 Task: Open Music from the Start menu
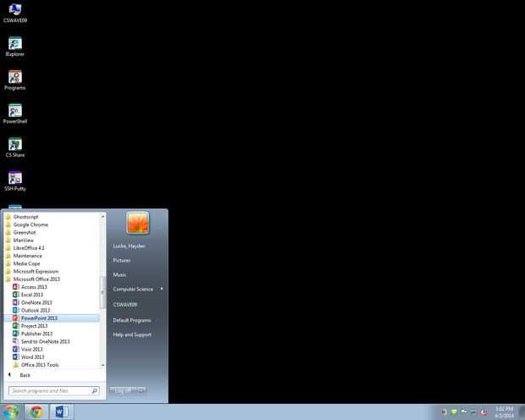(x=119, y=274)
